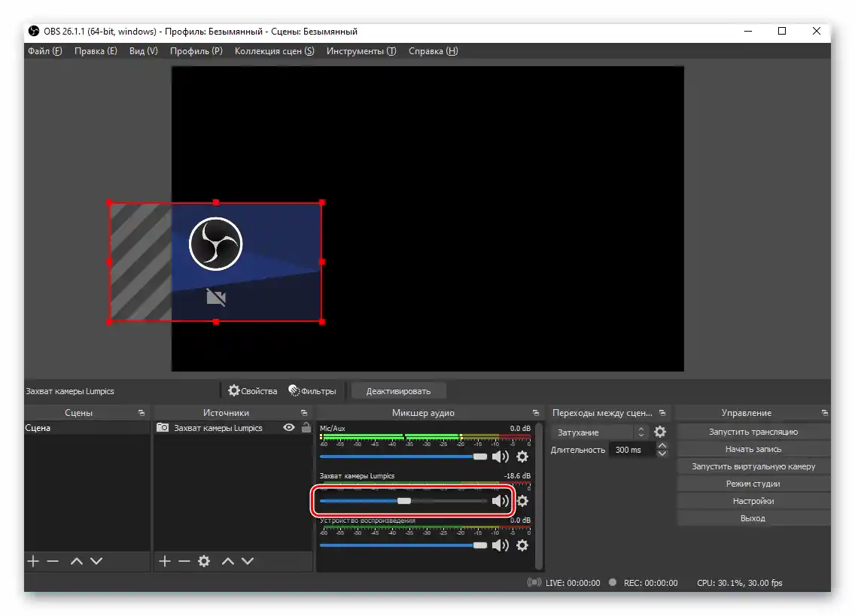Open transition properties gear next to Затухание
The image size is (855, 616).
[x=660, y=432]
